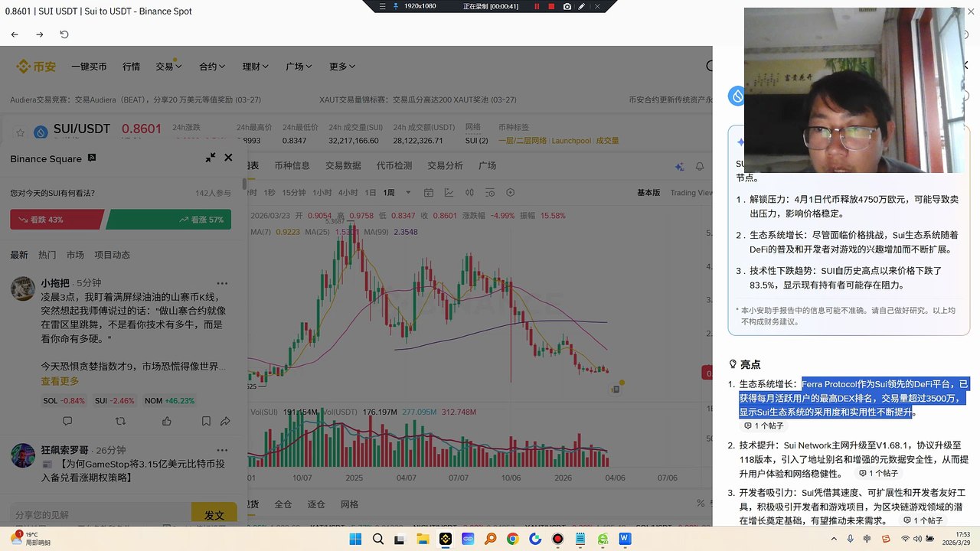Image resolution: width=980 pixels, height=551 pixels.
Task: Expand the 广场 menu
Action: pos(299,67)
